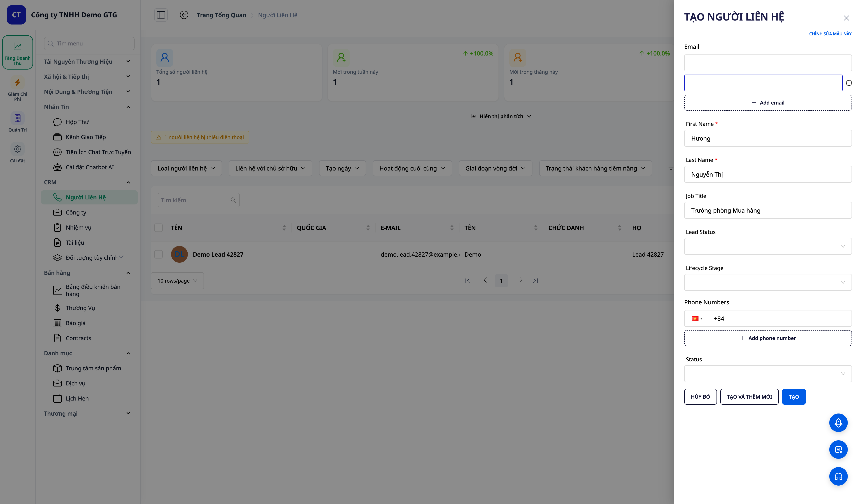Open the Lifecycle Stage dropdown
The height and width of the screenshot is (504, 862).
click(x=768, y=282)
